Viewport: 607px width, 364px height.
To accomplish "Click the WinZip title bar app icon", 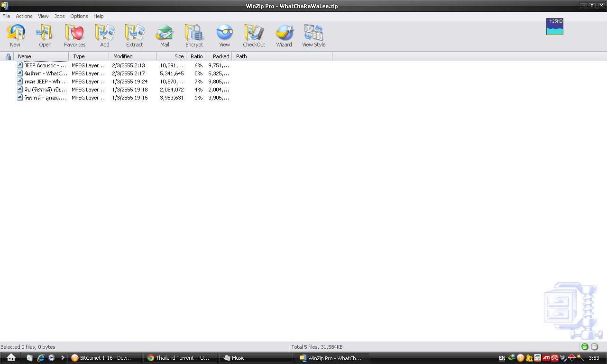I will pos(5,6).
